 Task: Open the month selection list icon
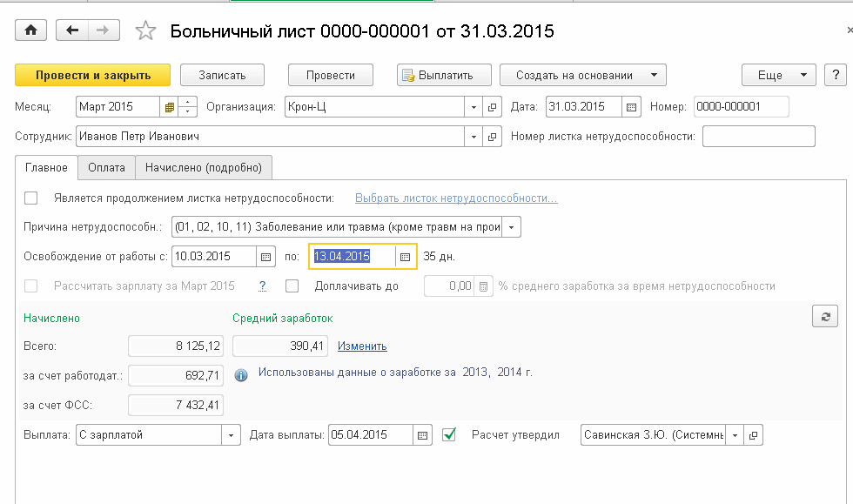pyautogui.click(x=169, y=107)
